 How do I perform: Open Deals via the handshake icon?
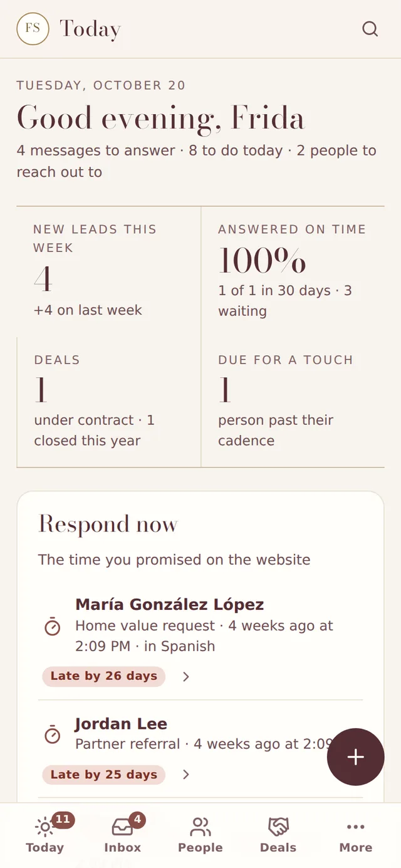[x=278, y=827]
